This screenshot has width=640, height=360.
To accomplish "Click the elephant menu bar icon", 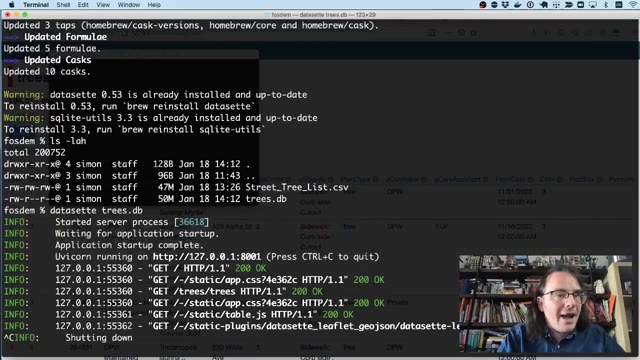I will point(543,5).
